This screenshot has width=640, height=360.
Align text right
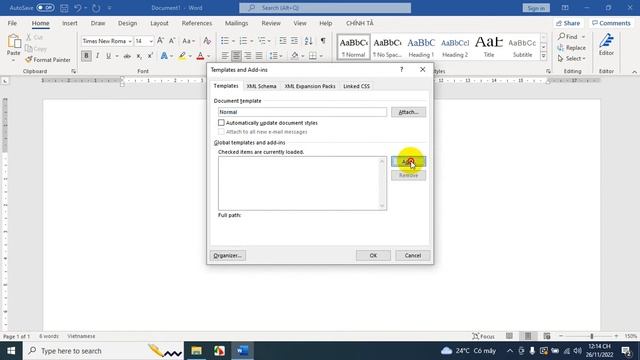click(x=248, y=56)
